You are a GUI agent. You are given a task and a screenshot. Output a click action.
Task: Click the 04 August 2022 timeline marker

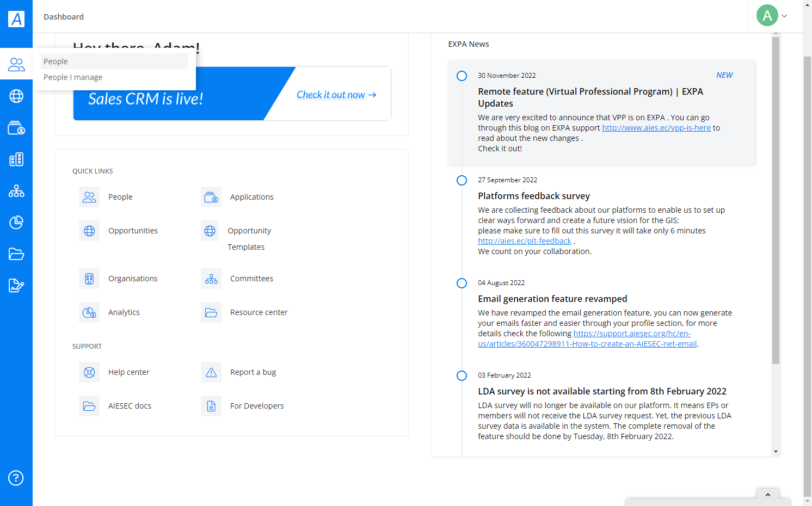tap(462, 283)
